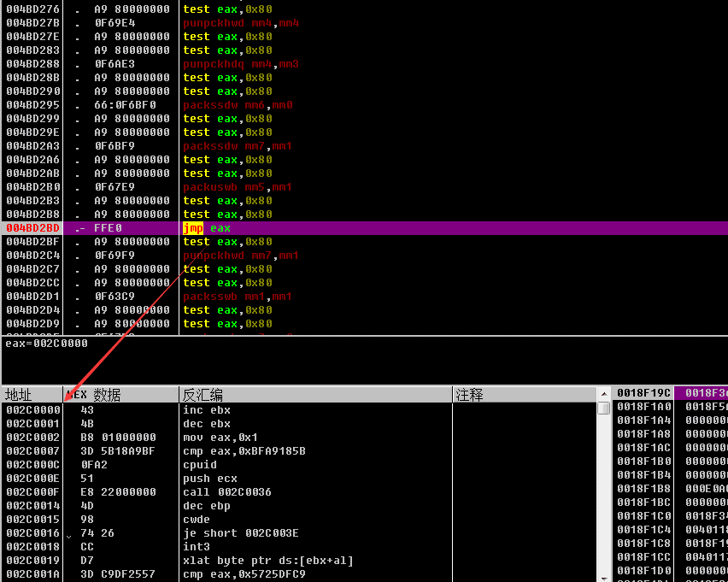This screenshot has width=728, height=582.
Task: Click address 004BD27E in the disassembly
Action: pyautogui.click(x=32, y=36)
